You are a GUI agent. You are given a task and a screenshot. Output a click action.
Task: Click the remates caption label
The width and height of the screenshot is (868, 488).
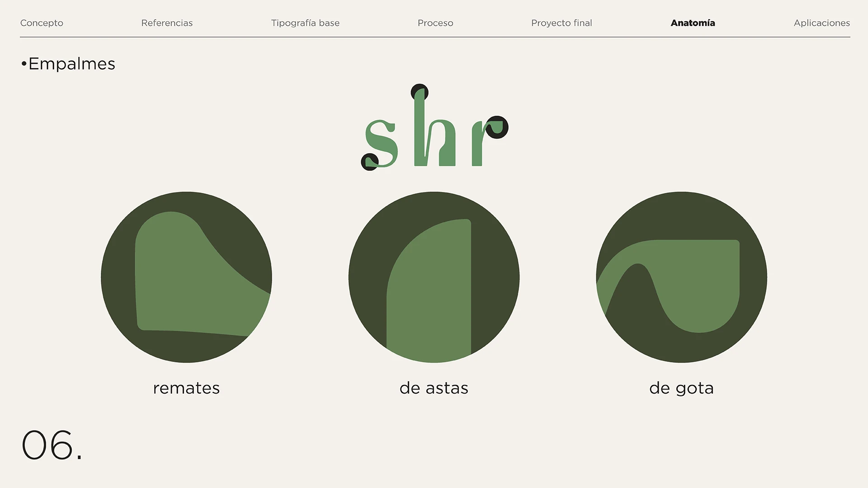(186, 388)
